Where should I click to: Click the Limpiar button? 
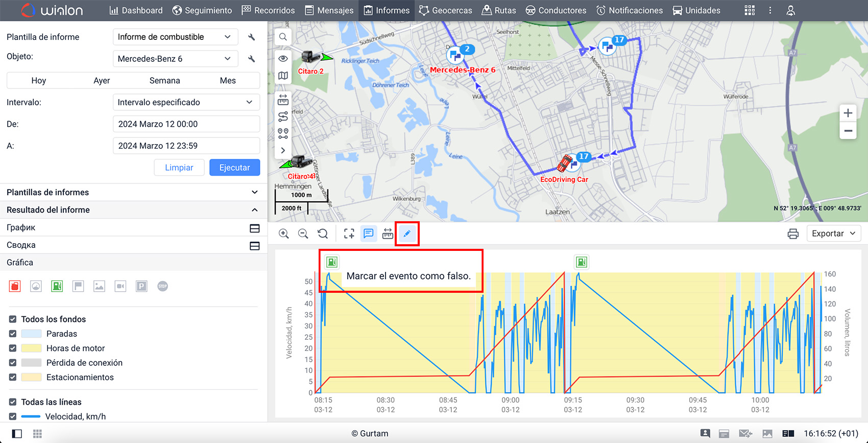[179, 168]
